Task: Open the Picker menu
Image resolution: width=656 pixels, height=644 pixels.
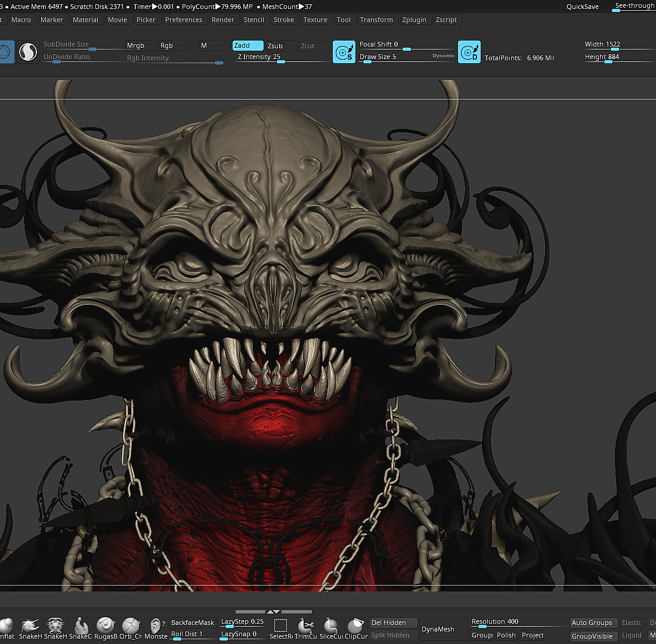Action: (146, 20)
